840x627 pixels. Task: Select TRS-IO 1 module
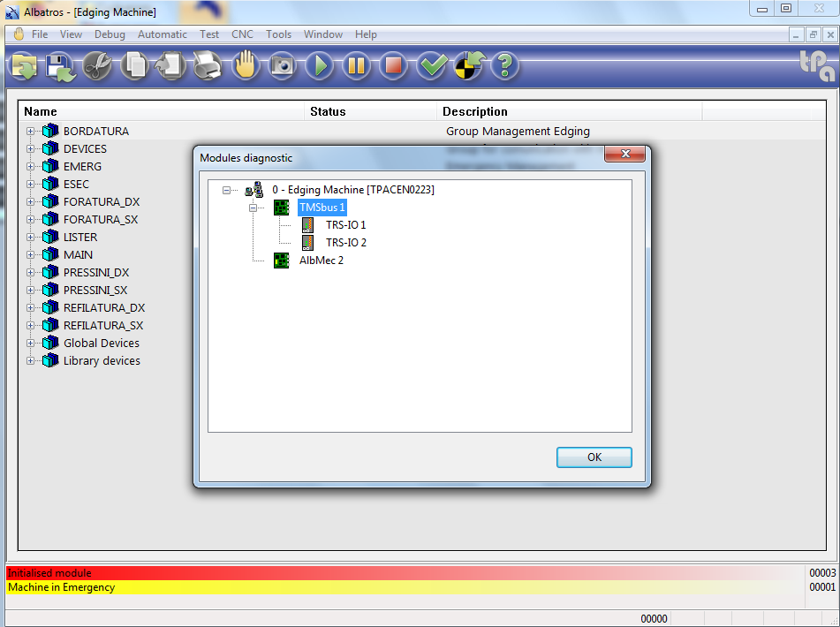coord(346,225)
